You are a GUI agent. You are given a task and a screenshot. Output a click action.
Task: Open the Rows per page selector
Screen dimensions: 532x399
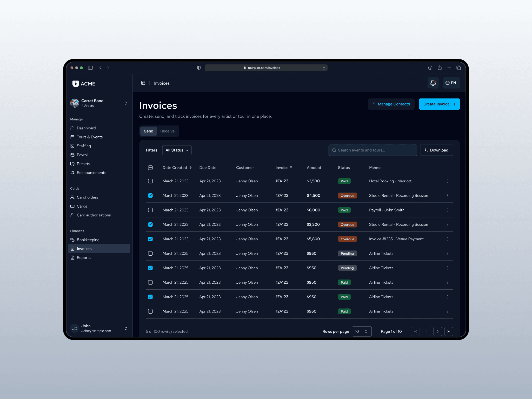point(361,331)
